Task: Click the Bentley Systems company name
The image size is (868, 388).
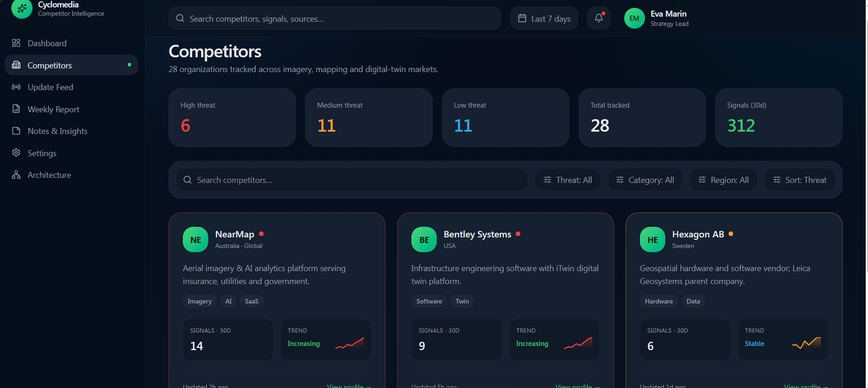Action: click(477, 234)
